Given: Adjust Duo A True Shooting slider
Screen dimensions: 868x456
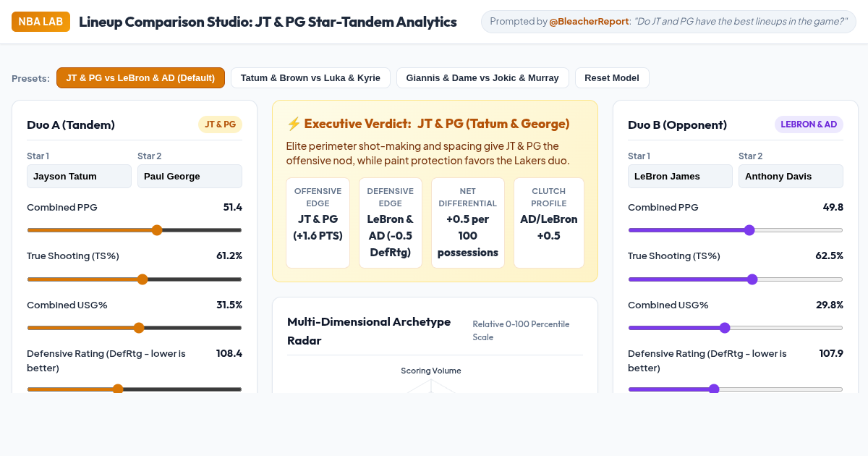Looking at the screenshot, I should click(x=135, y=279).
